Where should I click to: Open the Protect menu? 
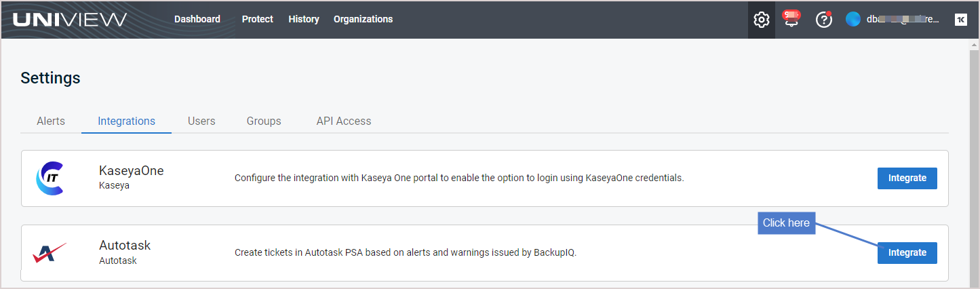tap(258, 19)
